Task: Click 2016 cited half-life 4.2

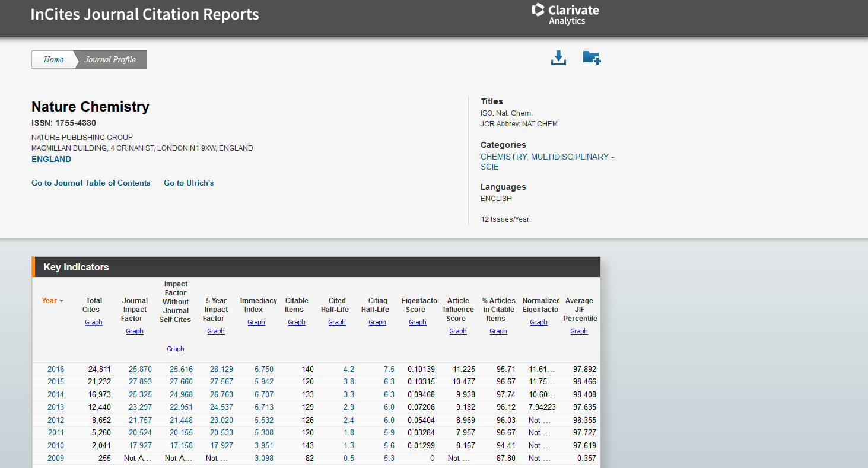Action: click(349, 369)
